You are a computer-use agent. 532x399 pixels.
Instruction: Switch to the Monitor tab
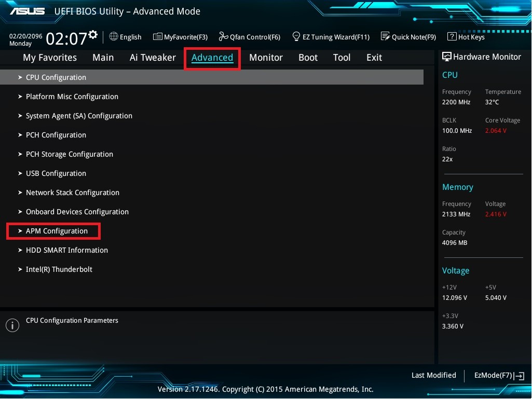pyautogui.click(x=266, y=58)
